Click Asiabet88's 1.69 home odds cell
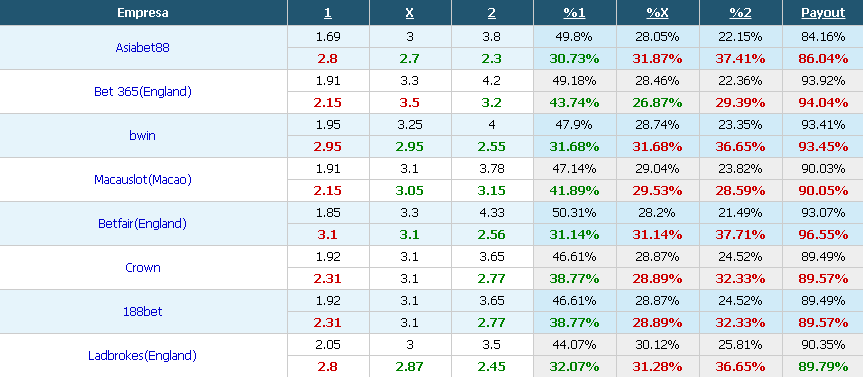 (x=328, y=37)
